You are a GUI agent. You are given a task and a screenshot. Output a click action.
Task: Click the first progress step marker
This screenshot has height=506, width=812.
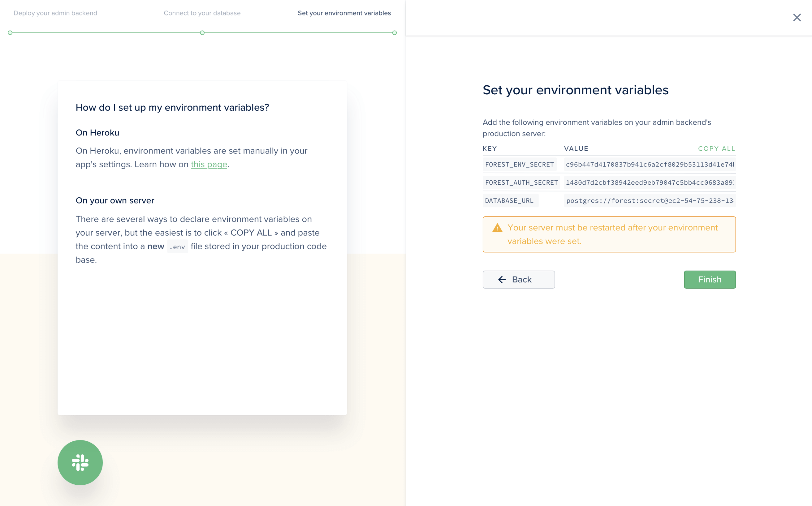(x=10, y=33)
